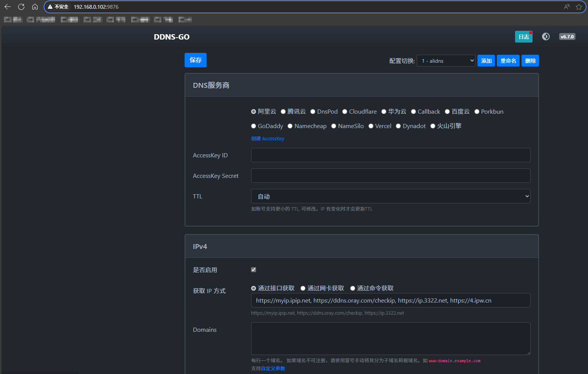Focus the AccessKey ID field

390,155
